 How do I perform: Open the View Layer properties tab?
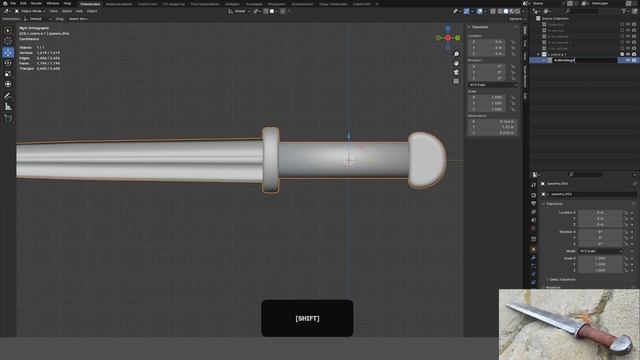(533, 212)
